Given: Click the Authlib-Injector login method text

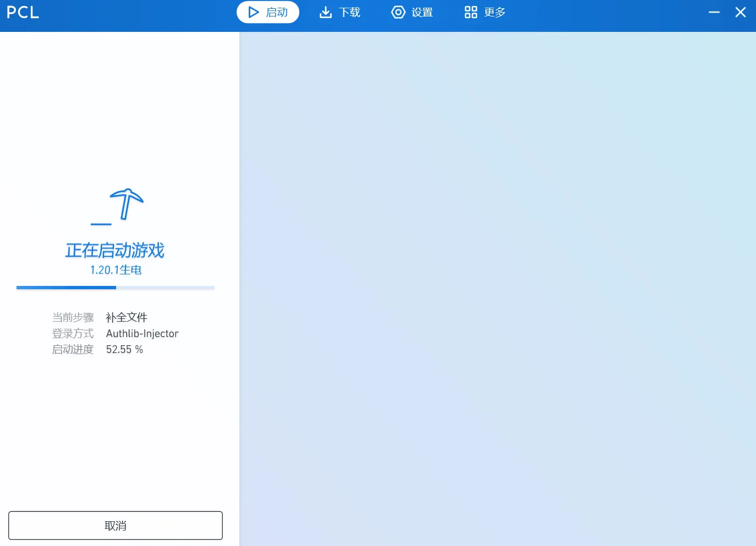Looking at the screenshot, I should pyautogui.click(x=142, y=333).
